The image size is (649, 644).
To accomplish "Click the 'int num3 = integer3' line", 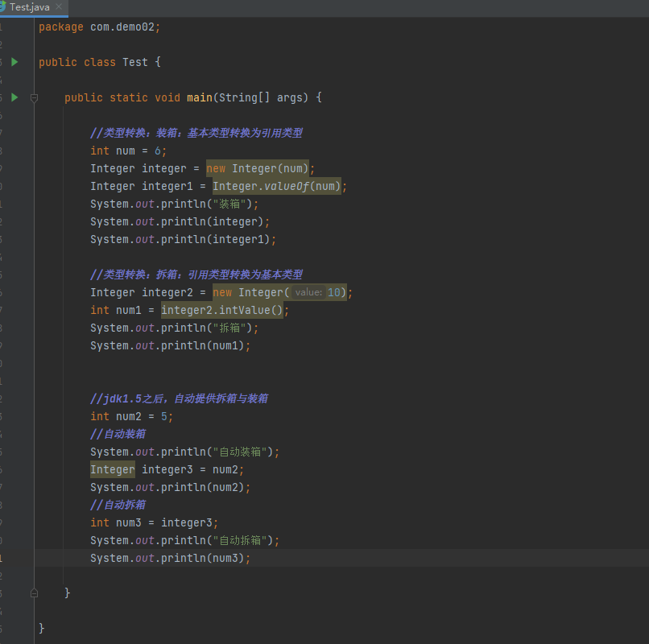I will (x=154, y=523).
